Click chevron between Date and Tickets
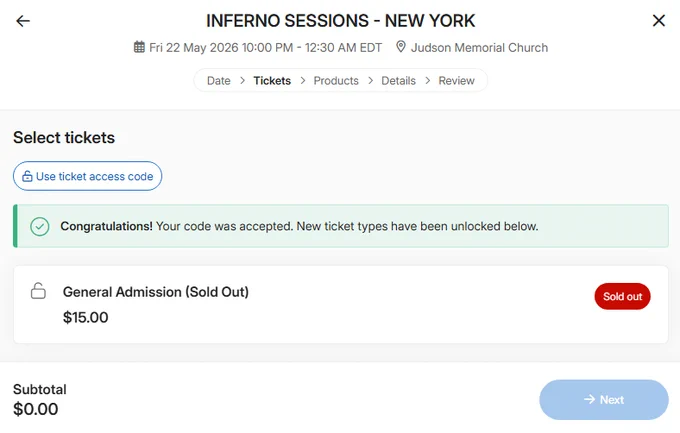Viewport: 680px width, 433px height. click(x=242, y=81)
